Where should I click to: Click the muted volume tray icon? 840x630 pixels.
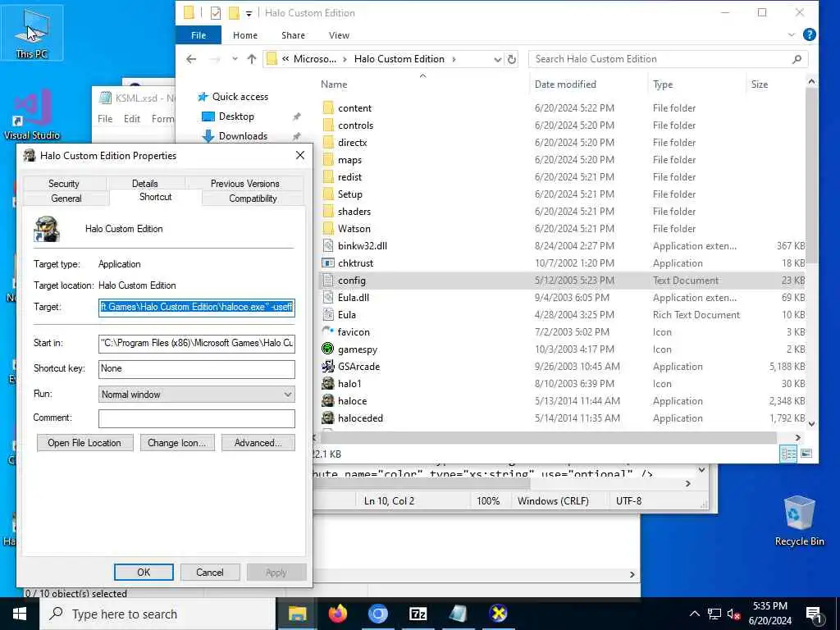[733, 614]
